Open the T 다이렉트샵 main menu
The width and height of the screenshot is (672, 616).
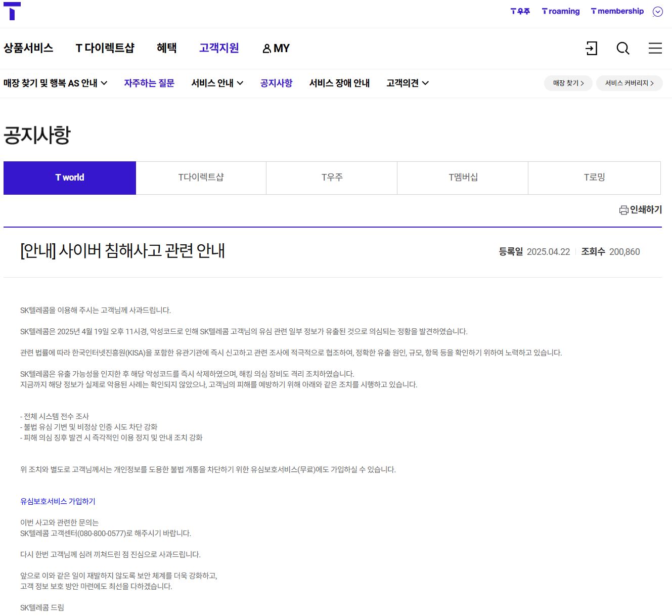tap(105, 48)
